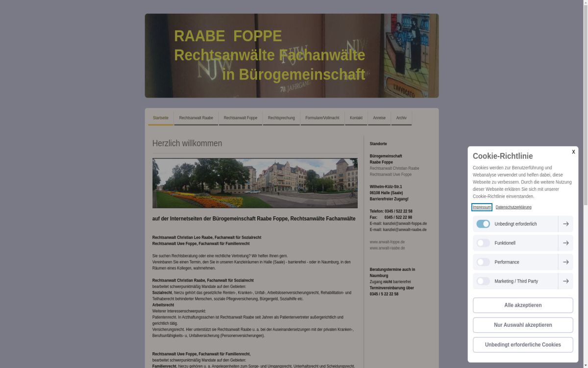Choose Nur Auswahl akzeptieren

point(522,324)
